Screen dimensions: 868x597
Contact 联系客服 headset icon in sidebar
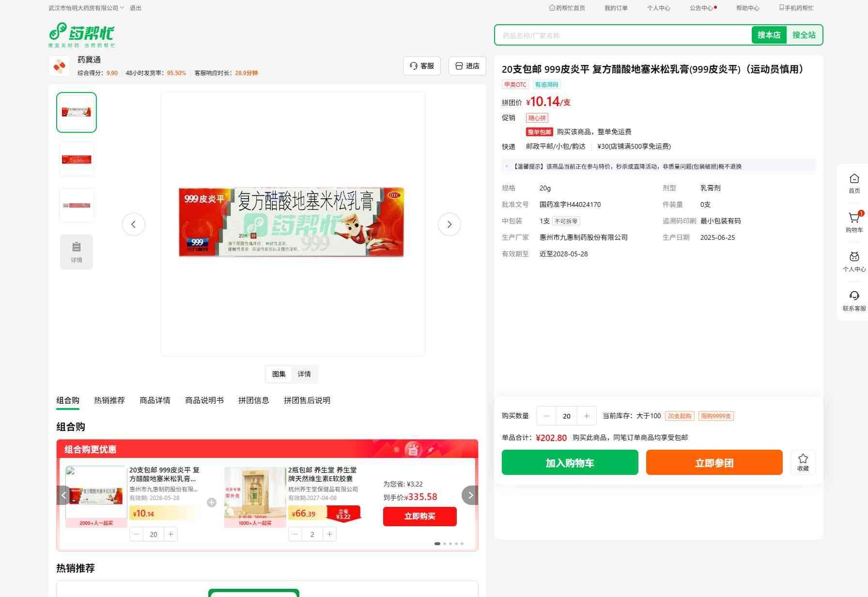854,296
